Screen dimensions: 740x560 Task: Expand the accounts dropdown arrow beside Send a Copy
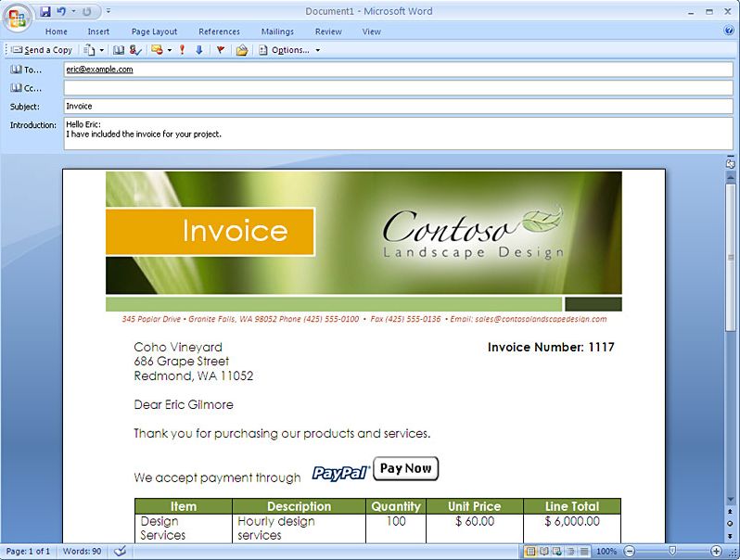(101, 50)
